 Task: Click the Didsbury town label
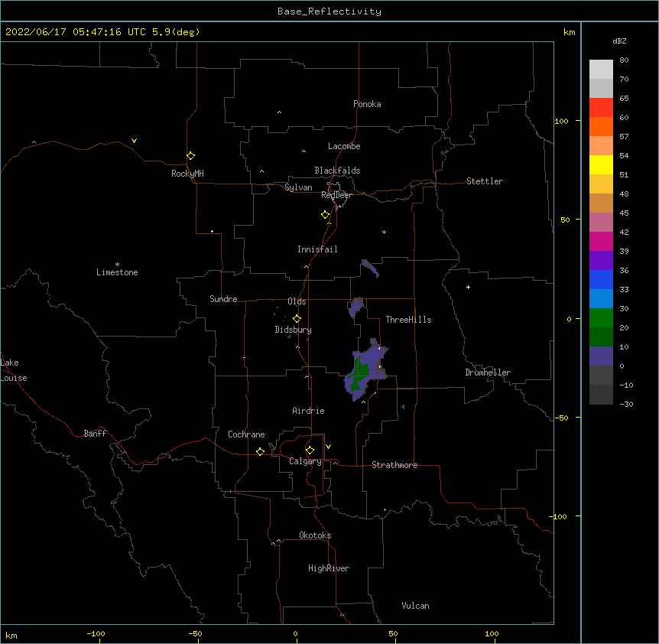coord(294,330)
